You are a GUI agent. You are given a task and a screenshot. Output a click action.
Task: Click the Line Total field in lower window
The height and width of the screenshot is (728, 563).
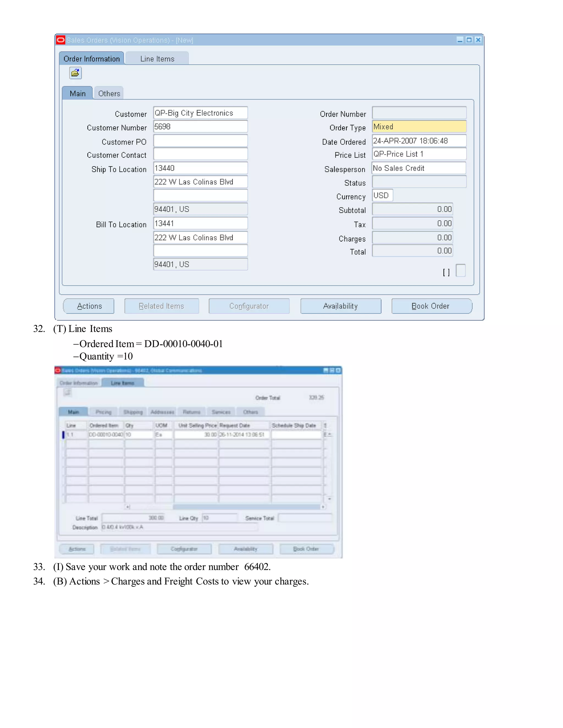coord(133,518)
